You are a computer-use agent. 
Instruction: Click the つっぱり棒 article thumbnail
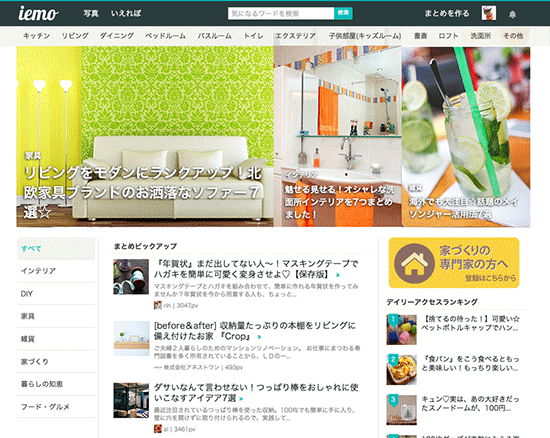click(x=131, y=400)
